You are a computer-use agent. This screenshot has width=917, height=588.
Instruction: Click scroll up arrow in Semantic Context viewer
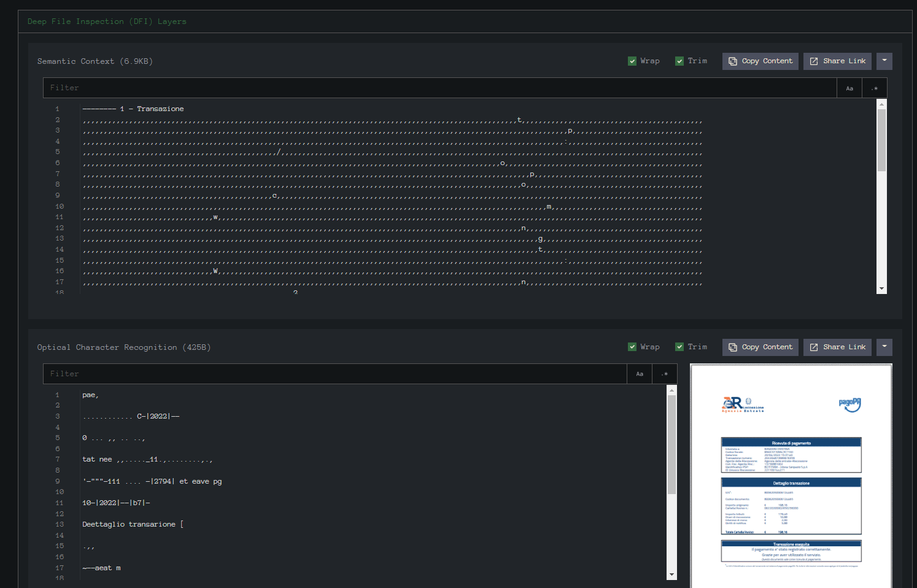881,104
